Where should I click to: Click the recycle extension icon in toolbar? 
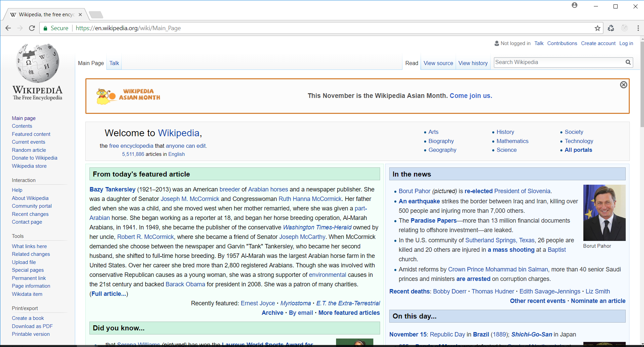[x=611, y=28]
